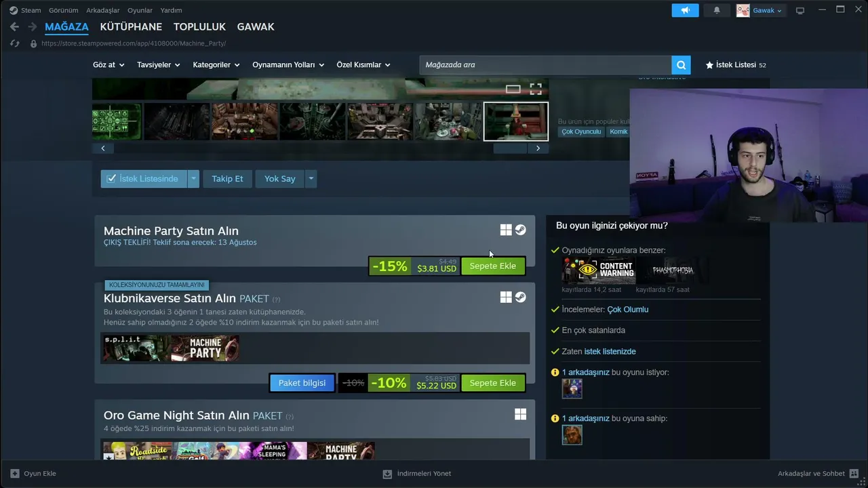The width and height of the screenshot is (868, 488).
Task: Click the plus icon for Oyun Ekle
Action: (15, 474)
